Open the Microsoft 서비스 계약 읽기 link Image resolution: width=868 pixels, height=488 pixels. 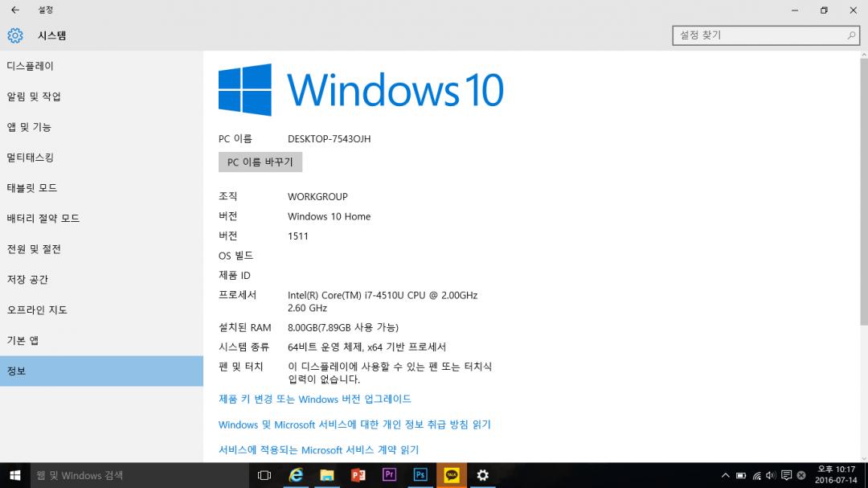(318, 450)
